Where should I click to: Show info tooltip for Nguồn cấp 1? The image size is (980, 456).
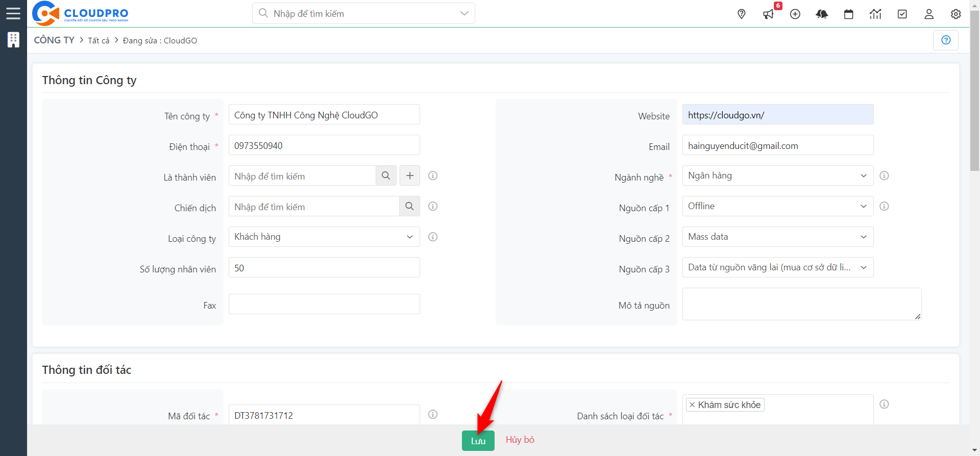point(885,206)
